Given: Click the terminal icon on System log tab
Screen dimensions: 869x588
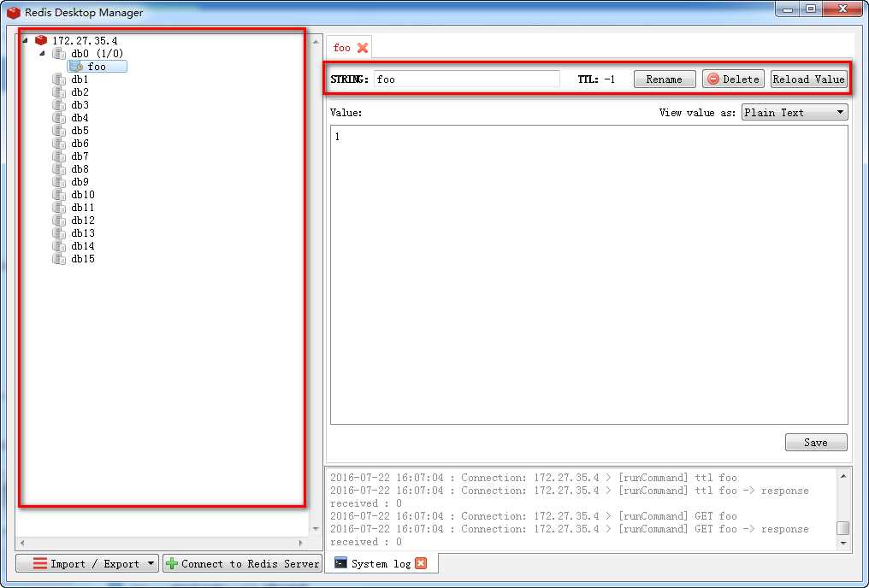Looking at the screenshot, I should coord(340,563).
